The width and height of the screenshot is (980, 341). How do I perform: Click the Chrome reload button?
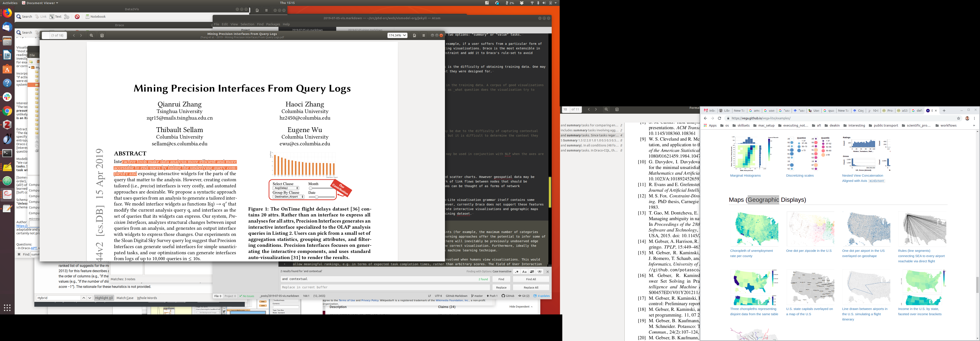(719, 118)
